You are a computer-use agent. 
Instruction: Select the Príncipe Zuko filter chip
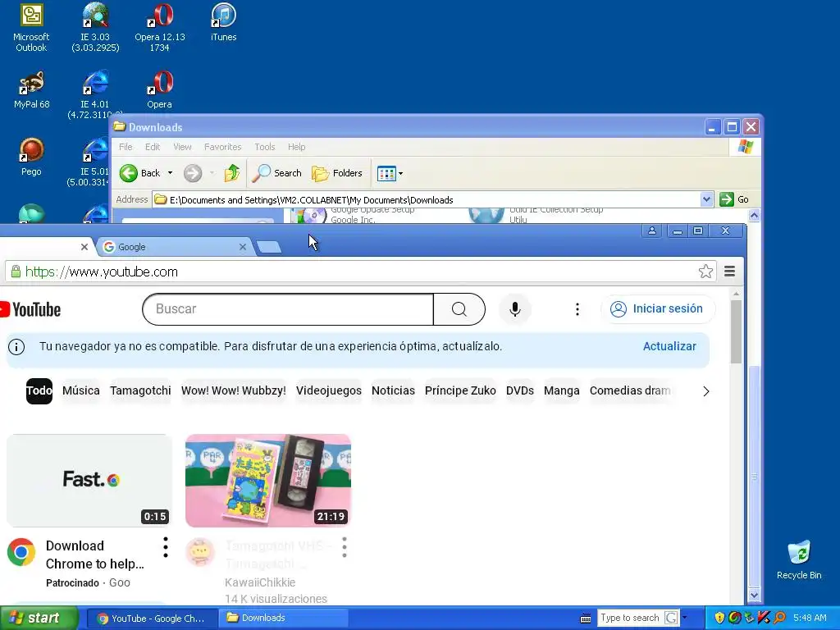pyautogui.click(x=460, y=390)
